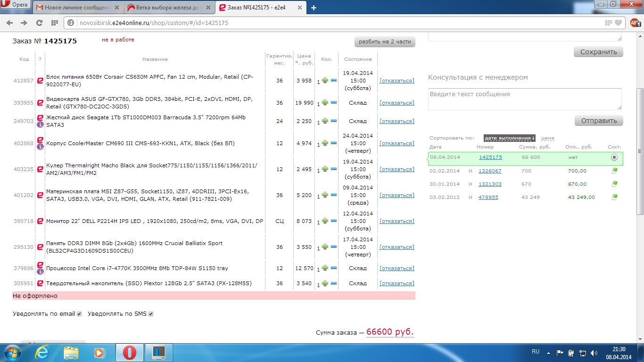Screen dimensions: 644x362
Task: Switch to the Gmail tab Новое личное сообщение
Action: 77,8
